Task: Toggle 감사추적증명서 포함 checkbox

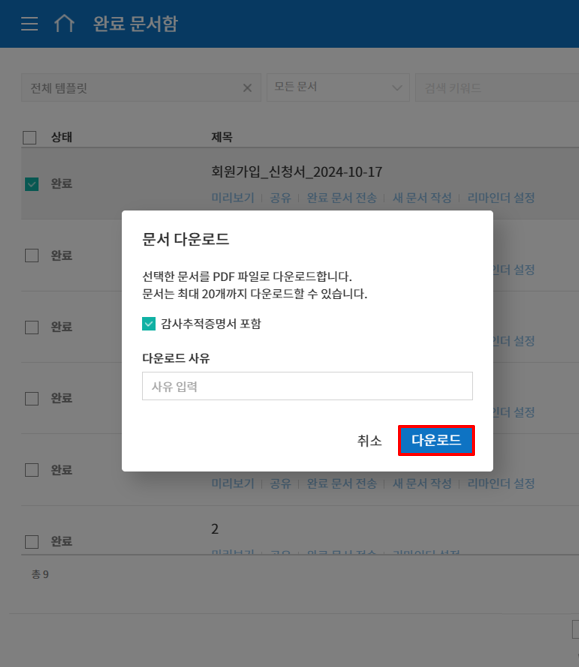Action: tap(148, 324)
